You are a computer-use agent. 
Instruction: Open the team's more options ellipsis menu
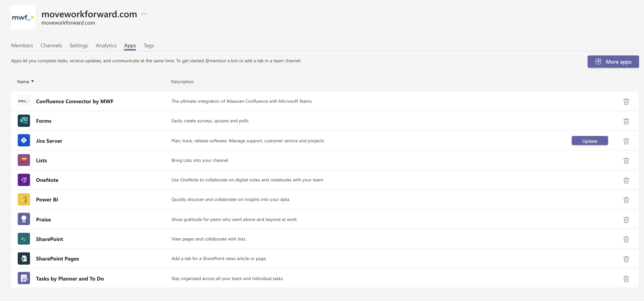[x=144, y=14]
